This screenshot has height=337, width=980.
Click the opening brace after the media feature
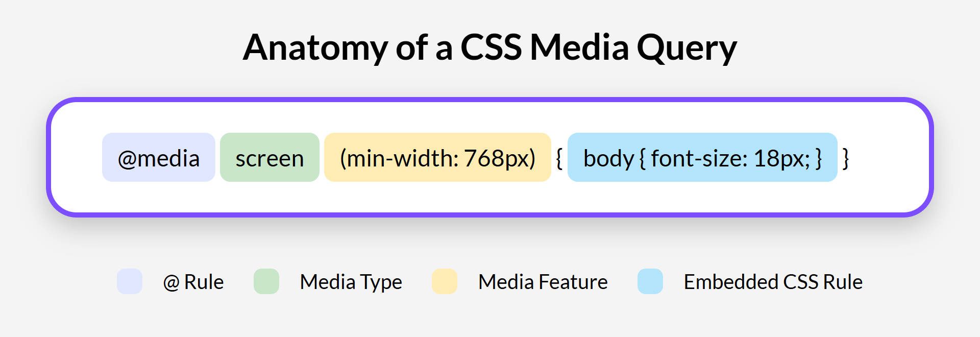click(559, 158)
